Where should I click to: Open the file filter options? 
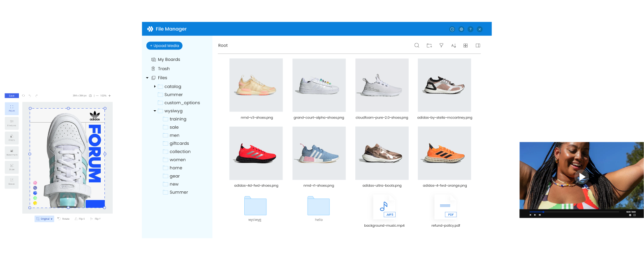click(x=441, y=45)
